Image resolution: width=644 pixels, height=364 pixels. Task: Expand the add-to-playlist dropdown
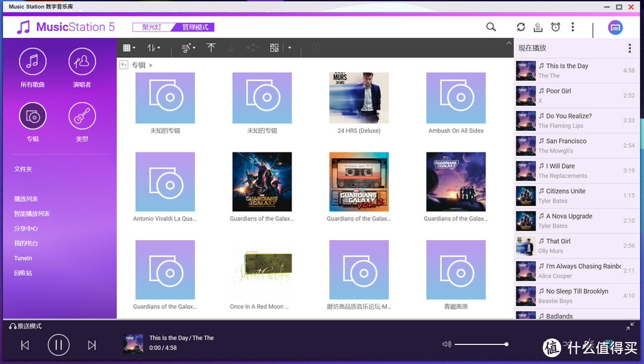(x=188, y=48)
